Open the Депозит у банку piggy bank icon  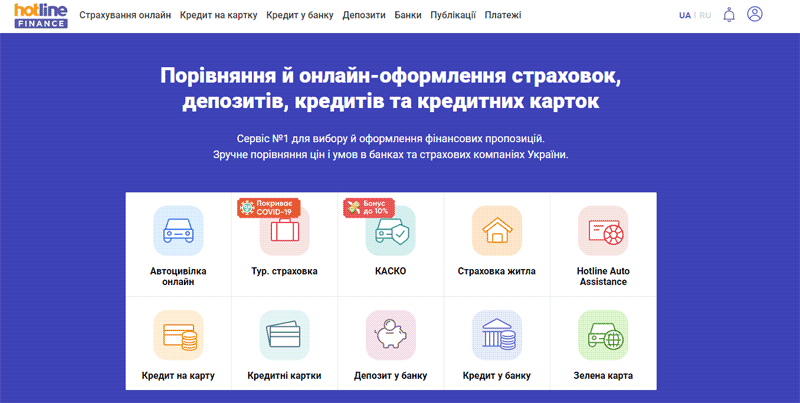click(391, 335)
